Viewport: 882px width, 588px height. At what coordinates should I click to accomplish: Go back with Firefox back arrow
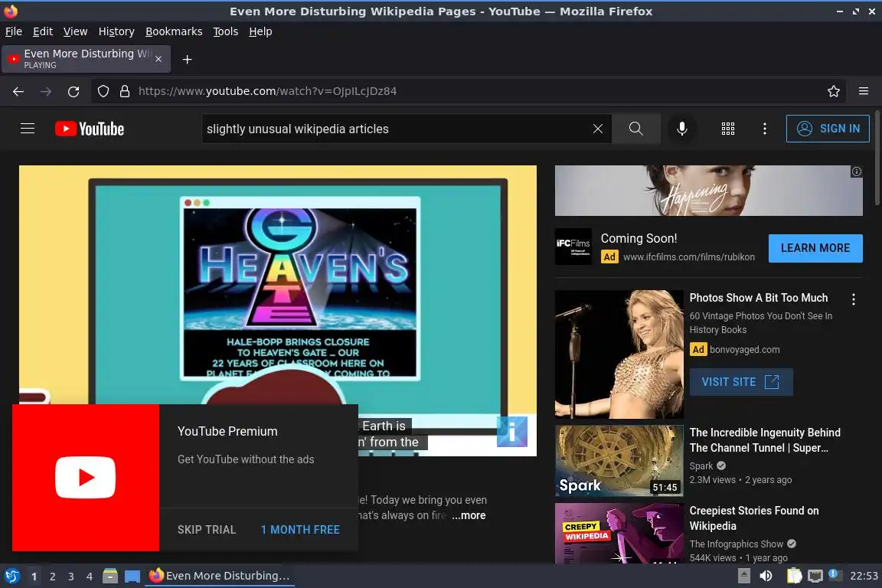click(18, 91)
